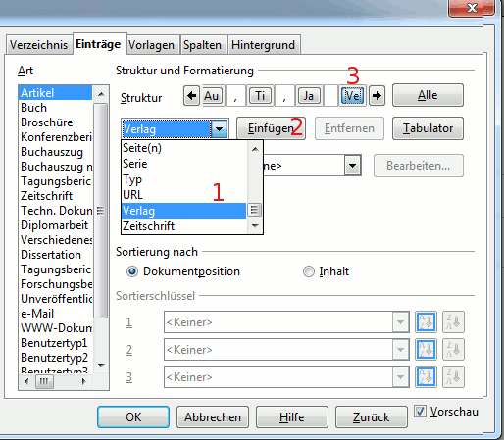Click the descending sort icon for key 2
Viewport: 504px width, 440px height.
(x=453, y=350)
